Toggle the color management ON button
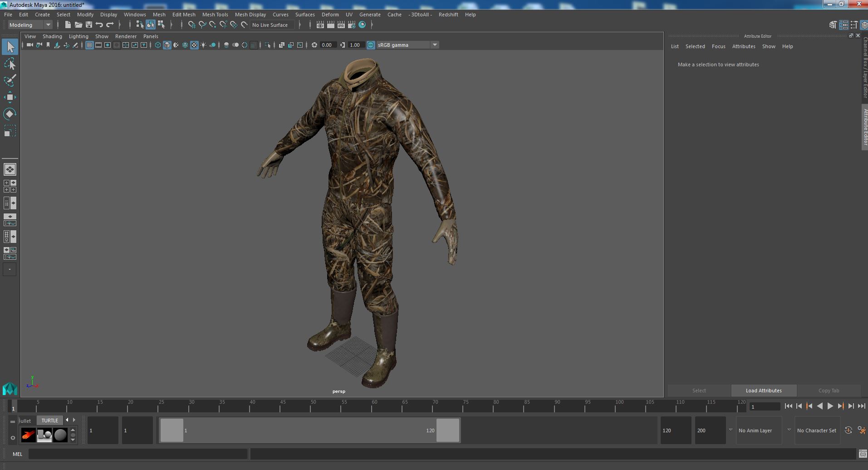 371,45
